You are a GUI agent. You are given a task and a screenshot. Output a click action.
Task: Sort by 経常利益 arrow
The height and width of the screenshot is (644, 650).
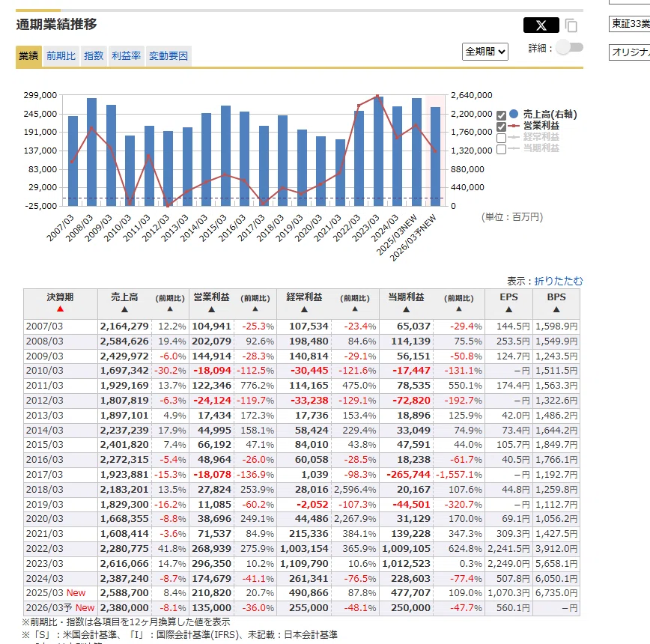point(304,309)
